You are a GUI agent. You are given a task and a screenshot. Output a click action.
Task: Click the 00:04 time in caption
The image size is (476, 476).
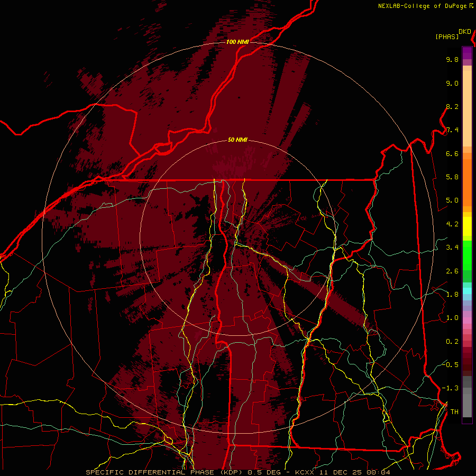[378, 472]
